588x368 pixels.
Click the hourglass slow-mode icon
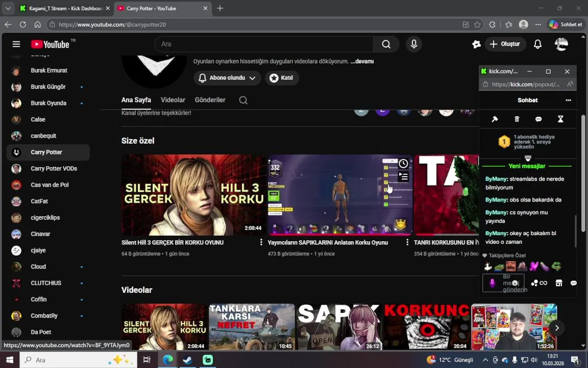click(560, 119)
